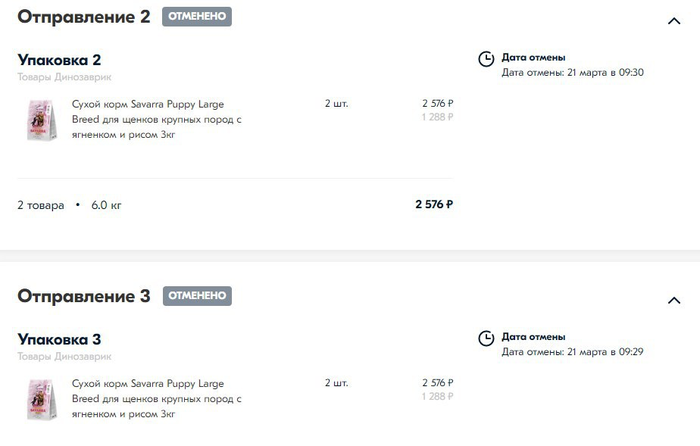
Task: Click clock icon beside 09:29 cancellation date
Action: click(x=486, y=338)
